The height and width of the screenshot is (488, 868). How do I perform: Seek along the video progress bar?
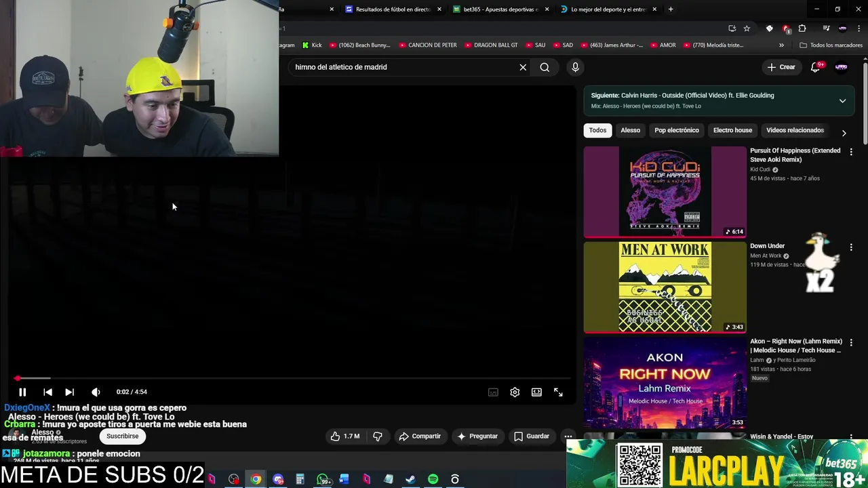294,378
